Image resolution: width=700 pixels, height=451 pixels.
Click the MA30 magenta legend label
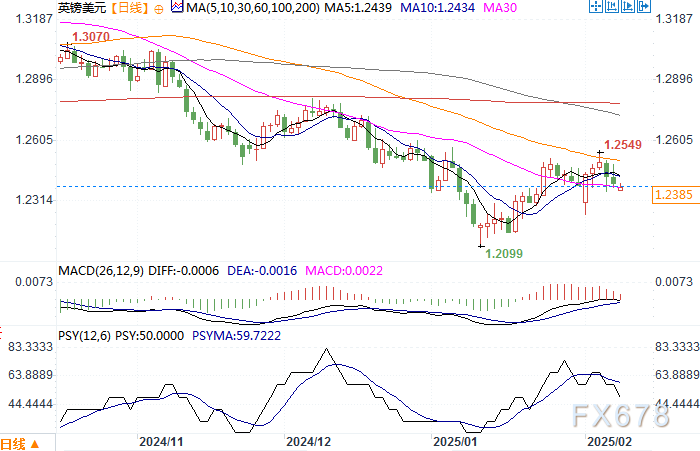tap(449, 9)
